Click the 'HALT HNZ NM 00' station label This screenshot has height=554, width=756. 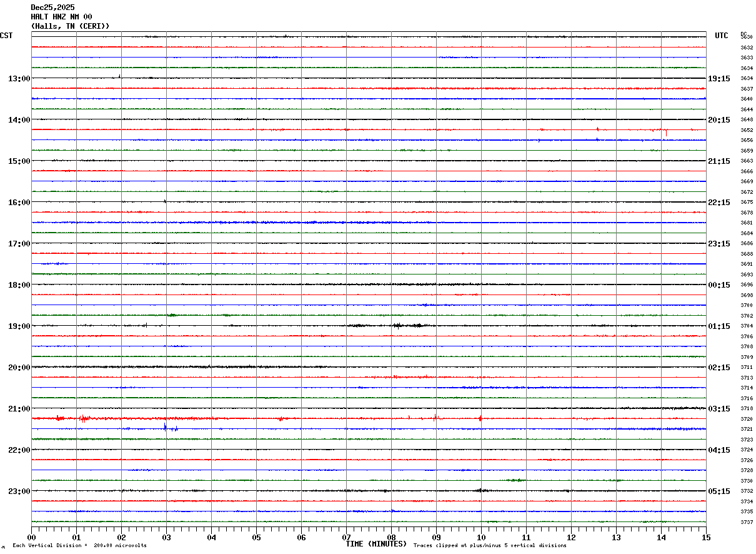coord(61,17)
